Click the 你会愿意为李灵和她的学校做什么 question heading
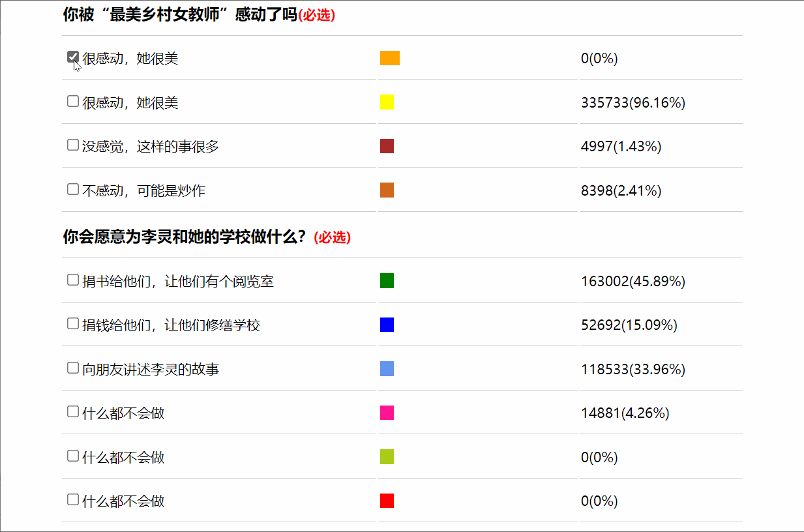Image resolution: width=804 pixels, height=532 pixels. click(x=185, y=237)
